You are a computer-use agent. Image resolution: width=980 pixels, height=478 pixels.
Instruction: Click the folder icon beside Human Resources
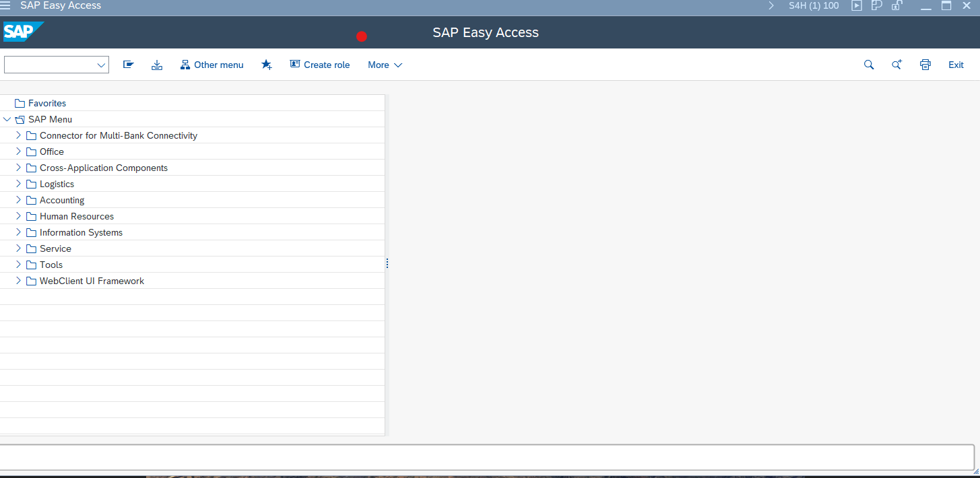pyautogui.click(x=31, y=216)
